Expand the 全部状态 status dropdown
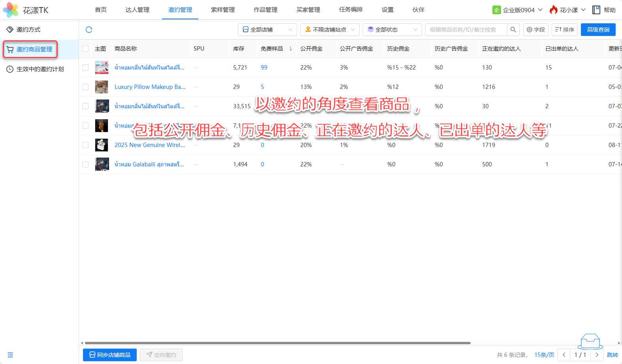 [x=392, y=30]
